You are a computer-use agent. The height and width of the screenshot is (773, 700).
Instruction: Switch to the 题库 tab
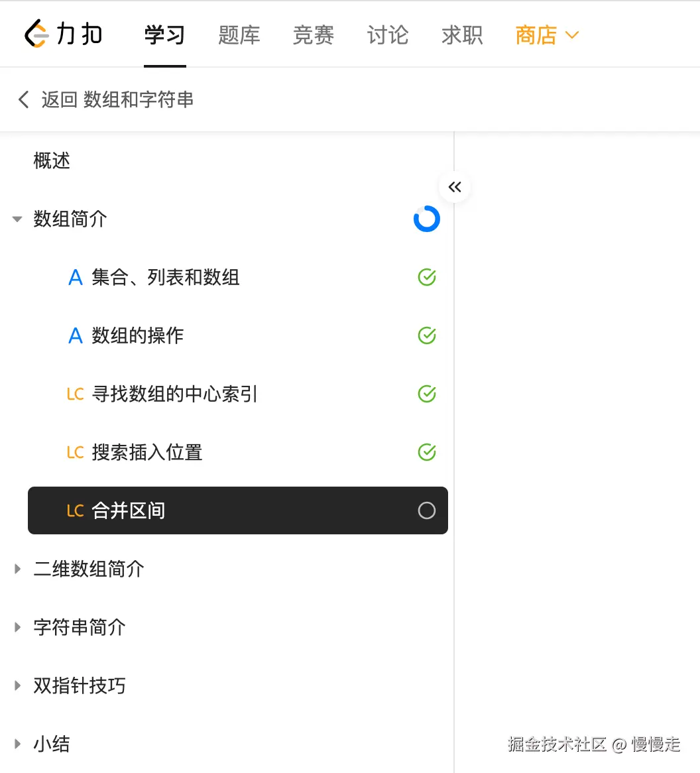tap(239, 35)
